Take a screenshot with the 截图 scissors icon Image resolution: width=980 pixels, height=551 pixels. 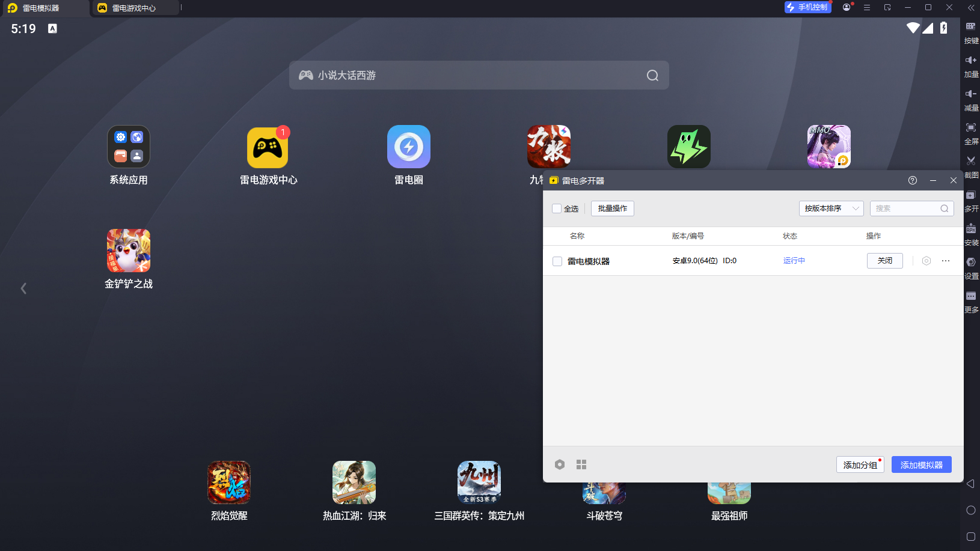pos(970,167)
